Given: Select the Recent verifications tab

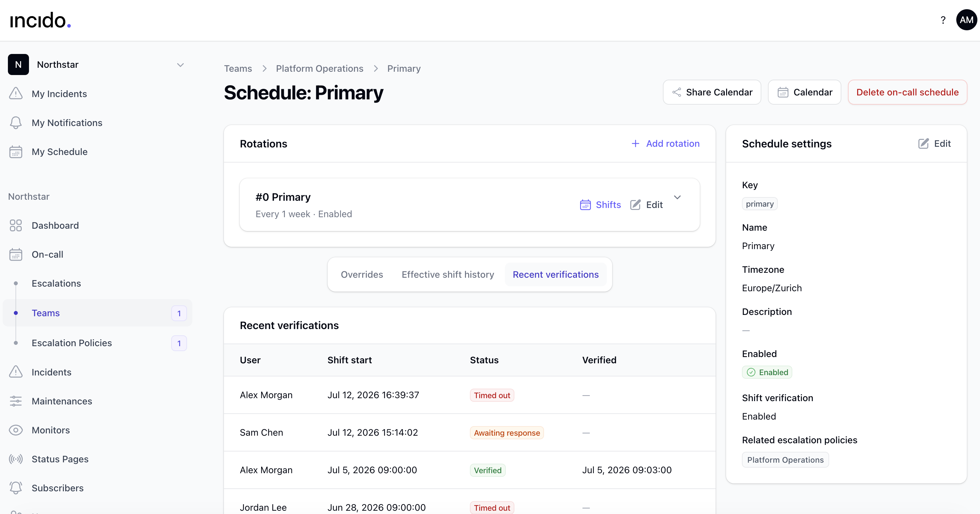Looking at the screenshot, I should pyautogui.click(x=556, y=274).
